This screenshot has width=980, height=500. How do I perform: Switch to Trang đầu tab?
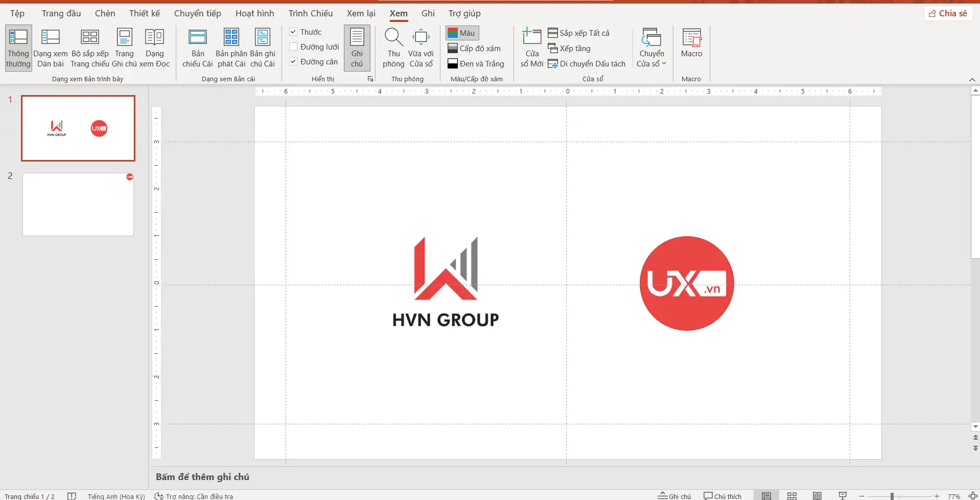tap(61, 13)
